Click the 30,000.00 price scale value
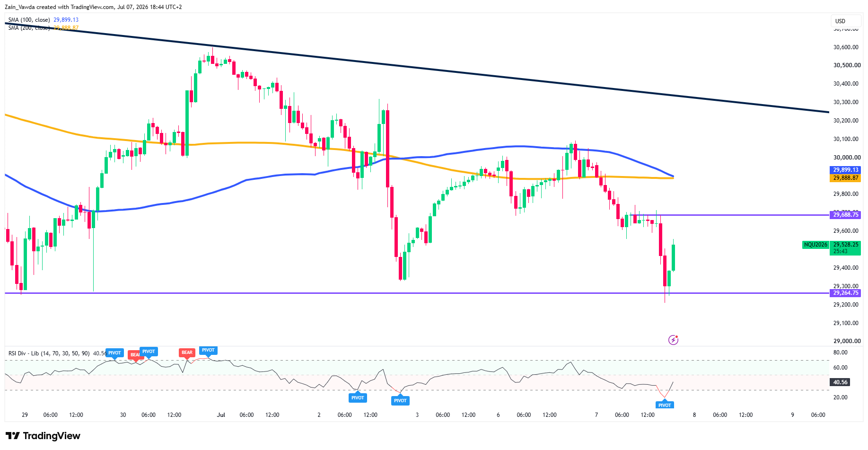The width and height of the screenshot is (868, 450). pyautogui.click(x=847, y=158)
